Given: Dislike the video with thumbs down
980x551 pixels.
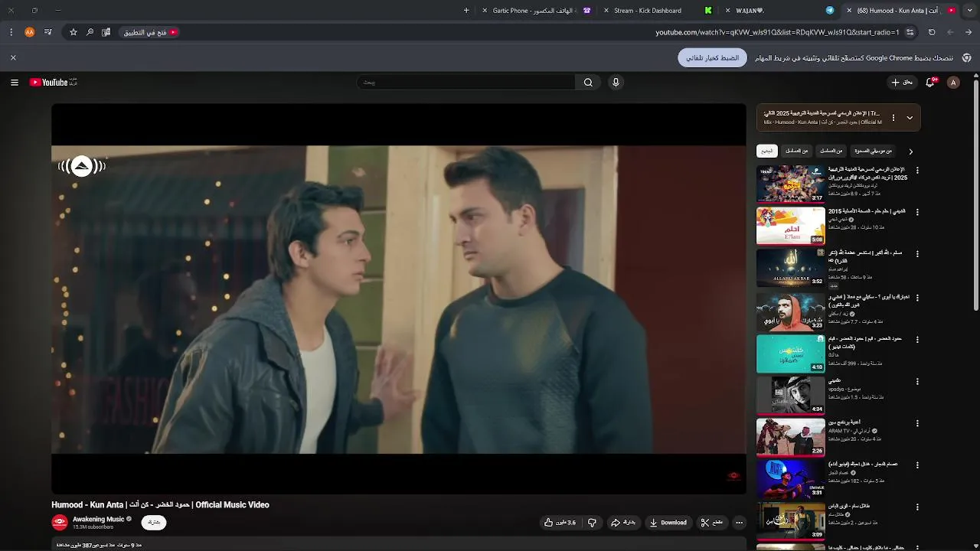Looking at the screenshot, I should [x=592, y=523].
